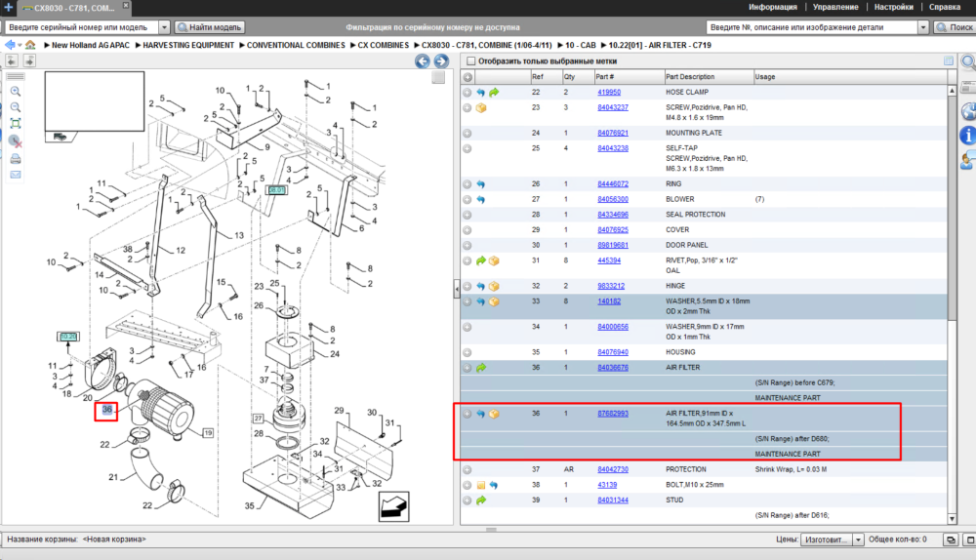The width and height of the screenshot is (976, 560).
Task: Click the panel icon at top-right of parts list
Action: 948,61
